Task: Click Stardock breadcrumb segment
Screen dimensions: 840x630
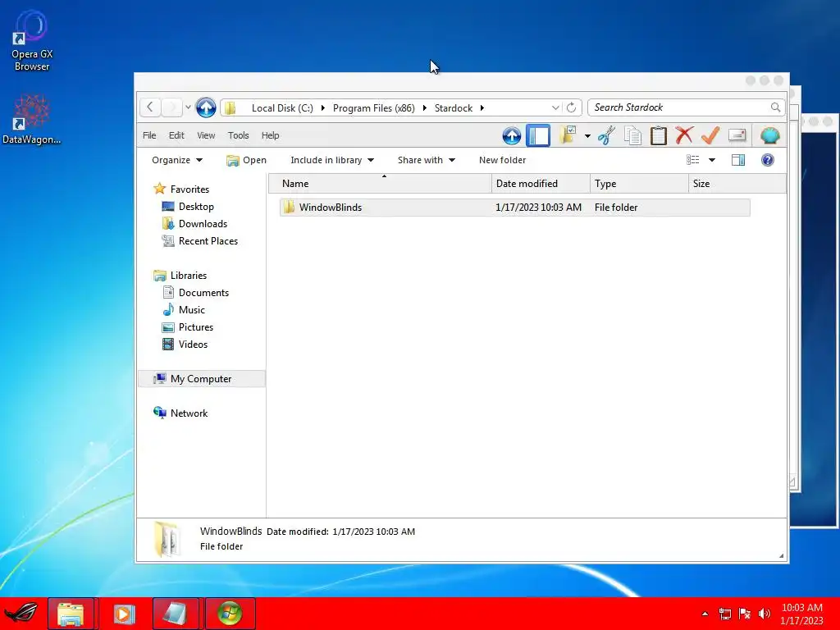Action: pyautogui.click(x=454, y=108)
